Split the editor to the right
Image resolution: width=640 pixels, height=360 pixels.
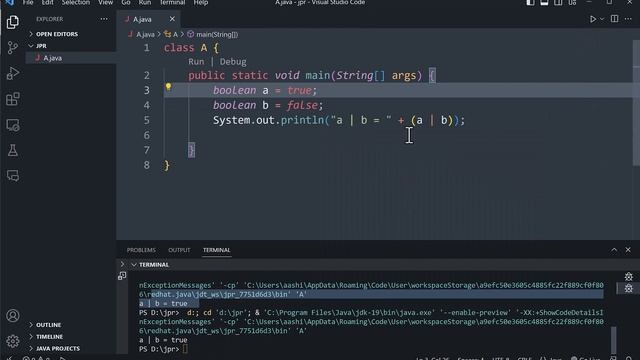(614, 19)
